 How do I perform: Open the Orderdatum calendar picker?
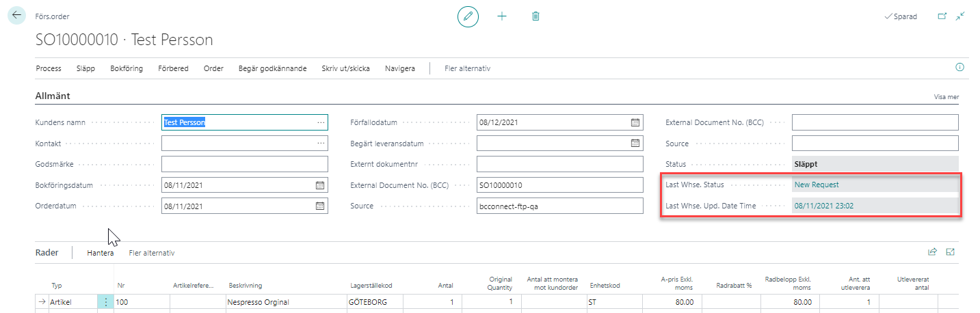(319, 206)
